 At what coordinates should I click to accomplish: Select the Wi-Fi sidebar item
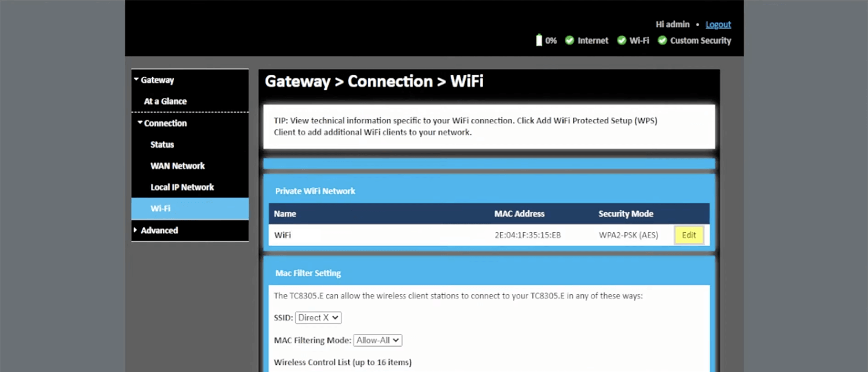pyautogui.click(x=160, y=209)
